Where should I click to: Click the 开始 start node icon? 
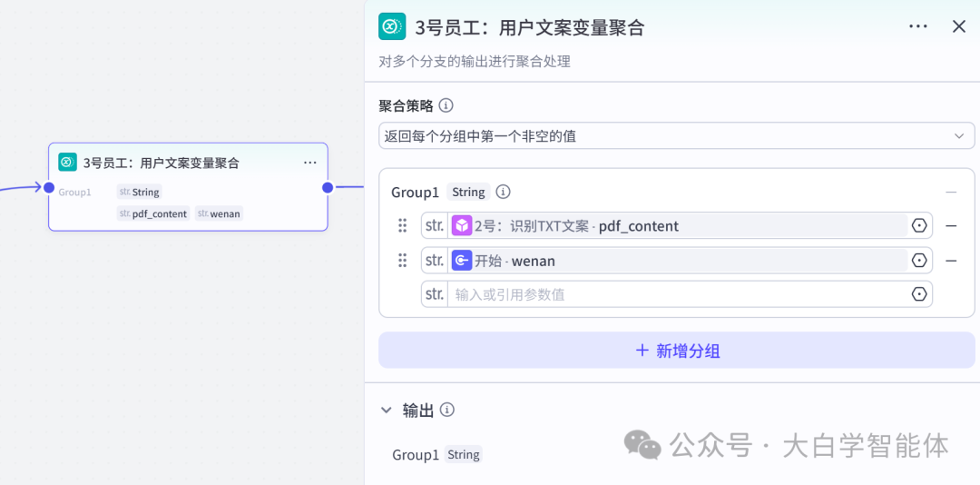pyautogui.click(x=462, y=261)
